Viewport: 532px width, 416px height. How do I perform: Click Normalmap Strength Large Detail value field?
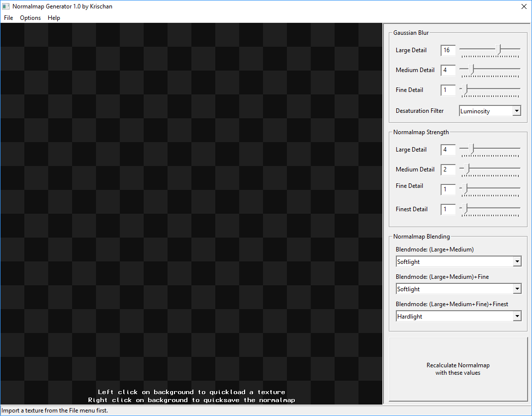[x=448, y=150]
